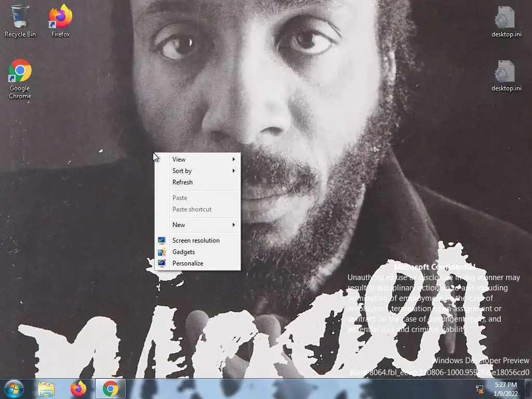
Task: Open the Recycle Bin desktop icon
Action: tap(20, 21)
